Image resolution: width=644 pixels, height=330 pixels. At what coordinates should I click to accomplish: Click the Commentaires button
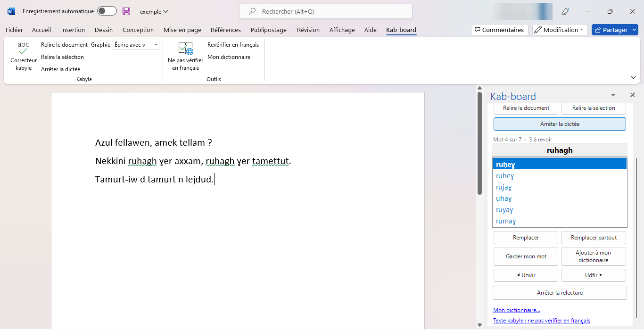[499, 30]
